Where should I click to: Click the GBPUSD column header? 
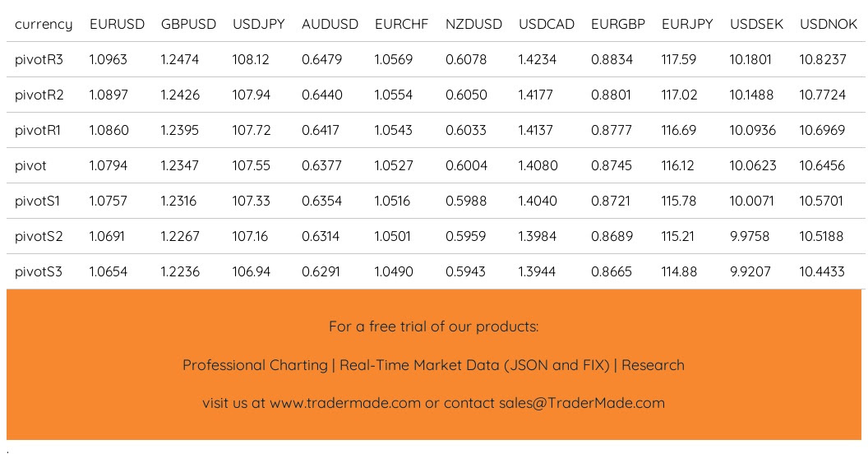[188, 24]
